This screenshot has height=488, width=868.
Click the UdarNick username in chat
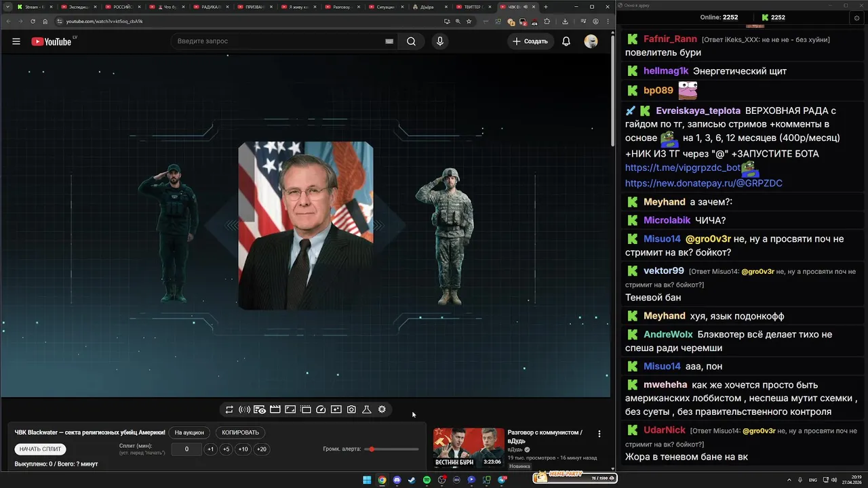(665, 430)
